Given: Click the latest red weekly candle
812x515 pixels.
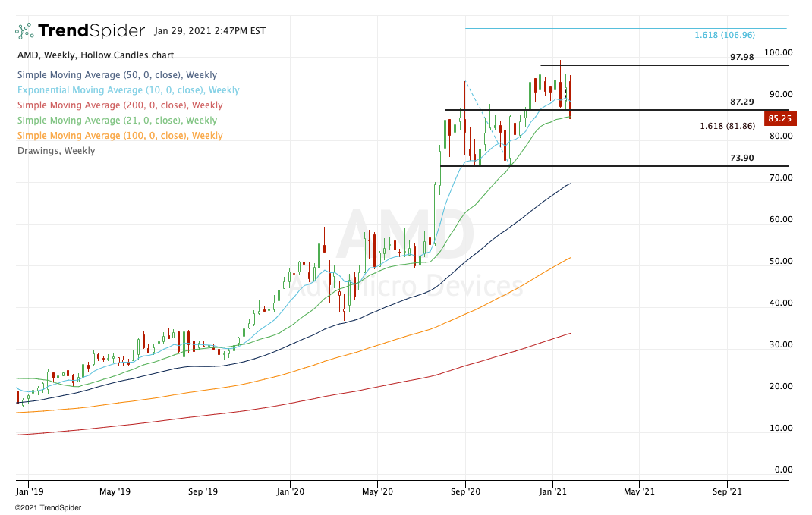Looking at the screenshot, I should [570, 97].
